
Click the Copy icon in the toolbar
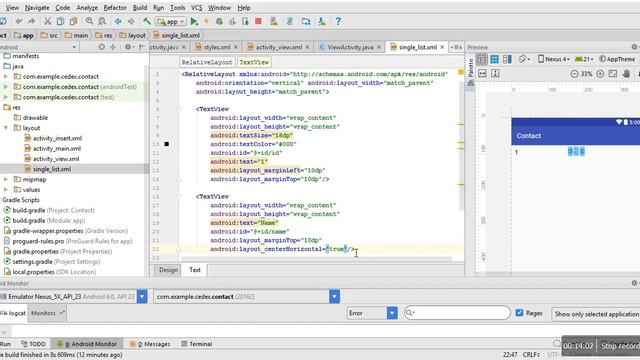pos(60,21)
